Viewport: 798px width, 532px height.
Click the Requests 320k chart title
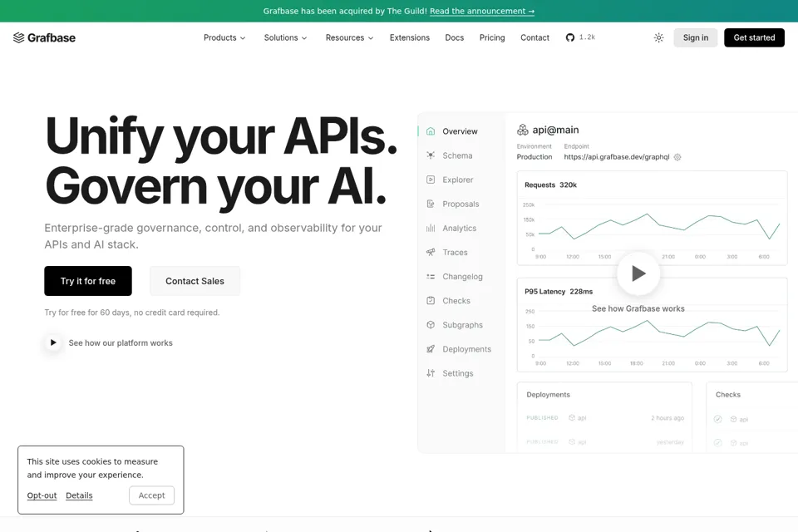pyautogui.click(x=550, y=185)
